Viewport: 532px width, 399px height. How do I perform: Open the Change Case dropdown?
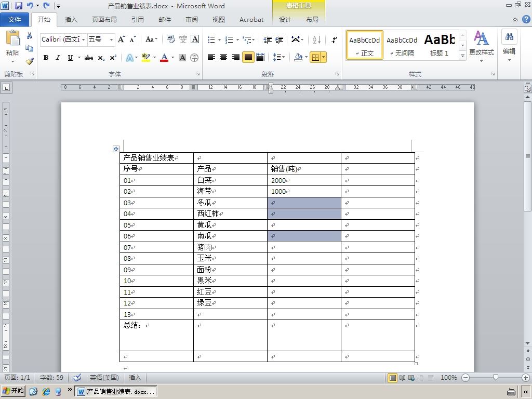click(151, 39)
